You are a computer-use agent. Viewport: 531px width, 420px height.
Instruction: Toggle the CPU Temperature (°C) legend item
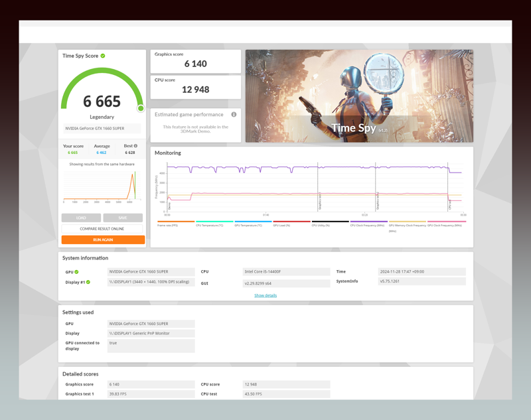(214, 224)
